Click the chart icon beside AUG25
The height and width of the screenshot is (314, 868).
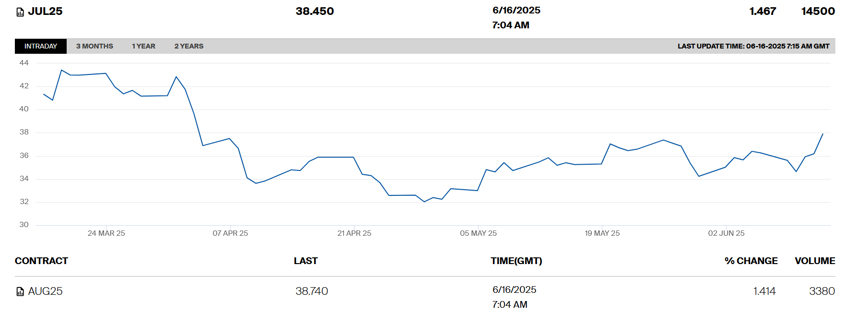coord(20,291)
